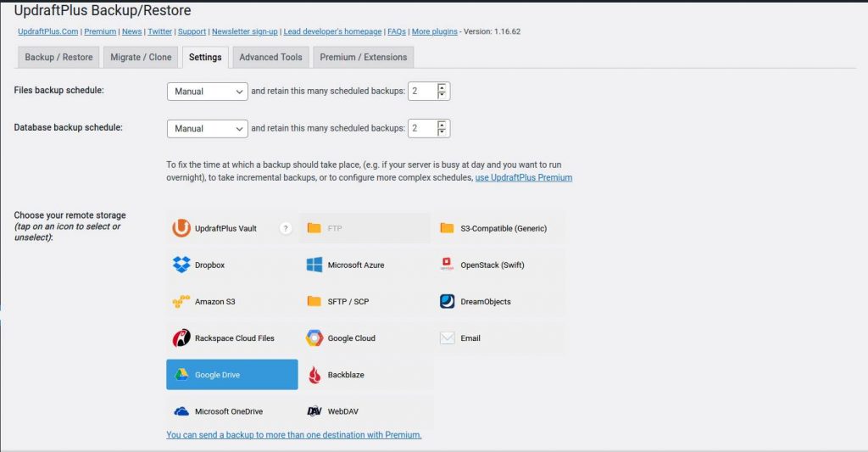
Task: Select the OpenStack (Swift) icon
Action: [x=447, y=265]
